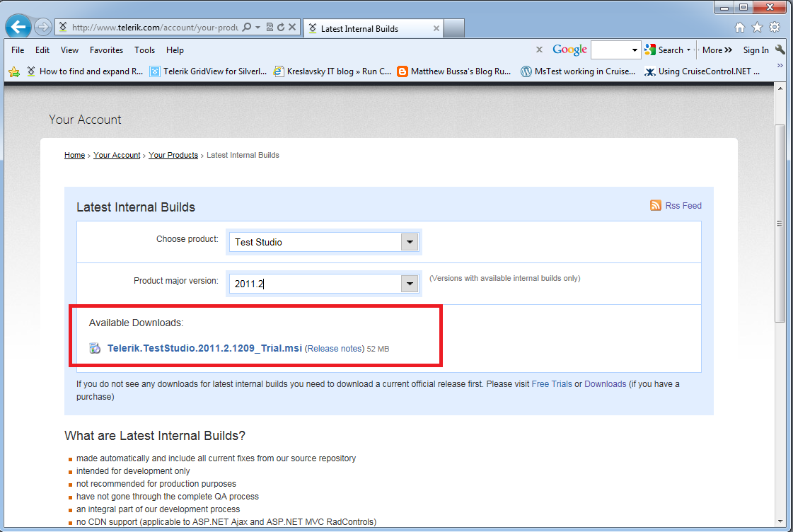
Task: Expand the Product major version dropdown arrow
Action: [x=410, y=284]
